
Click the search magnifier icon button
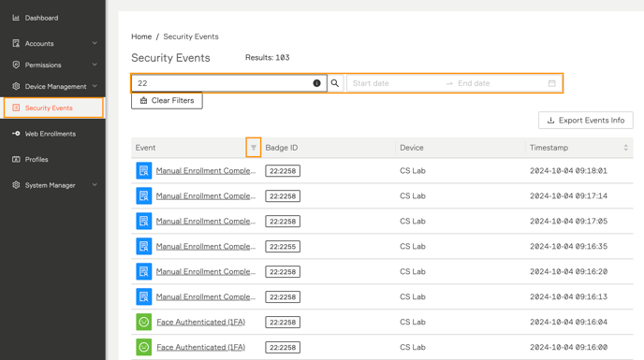tap(335, 83)
